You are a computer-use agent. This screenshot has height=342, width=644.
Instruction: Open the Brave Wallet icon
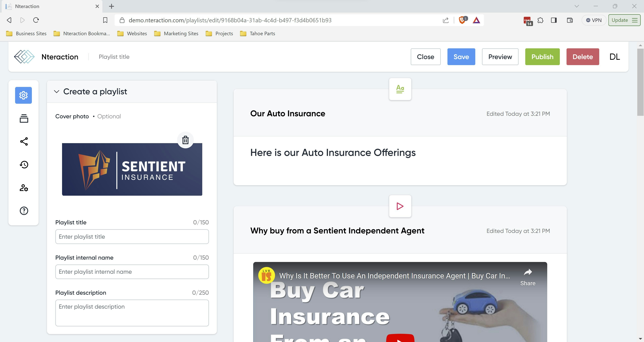[570, 20]
